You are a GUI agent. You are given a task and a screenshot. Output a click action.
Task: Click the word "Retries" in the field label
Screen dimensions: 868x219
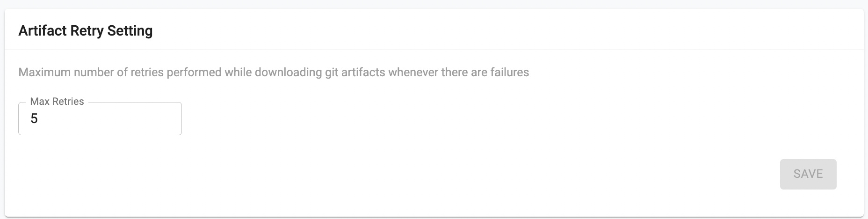[x=68, y=102]
